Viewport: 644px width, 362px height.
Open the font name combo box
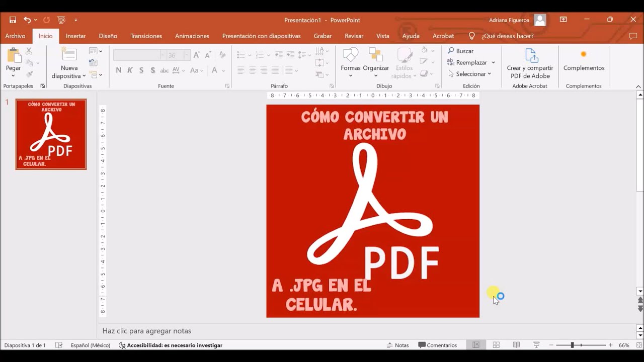pos(139,55)
